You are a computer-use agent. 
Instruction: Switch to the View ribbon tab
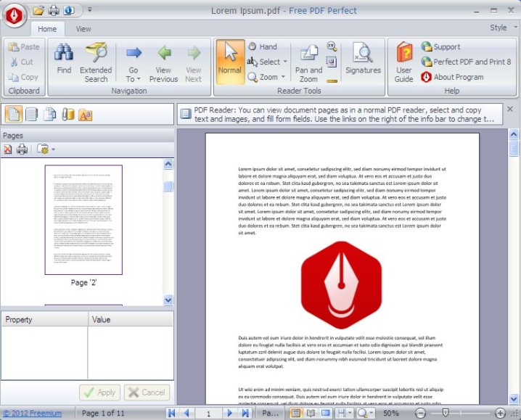83,29
